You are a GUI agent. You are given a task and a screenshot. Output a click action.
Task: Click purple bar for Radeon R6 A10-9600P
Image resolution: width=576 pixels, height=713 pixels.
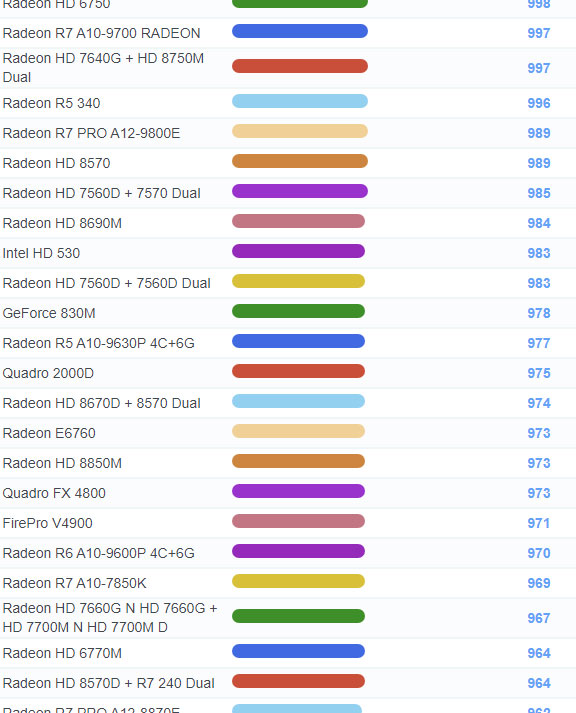click(x=298, y=551)
